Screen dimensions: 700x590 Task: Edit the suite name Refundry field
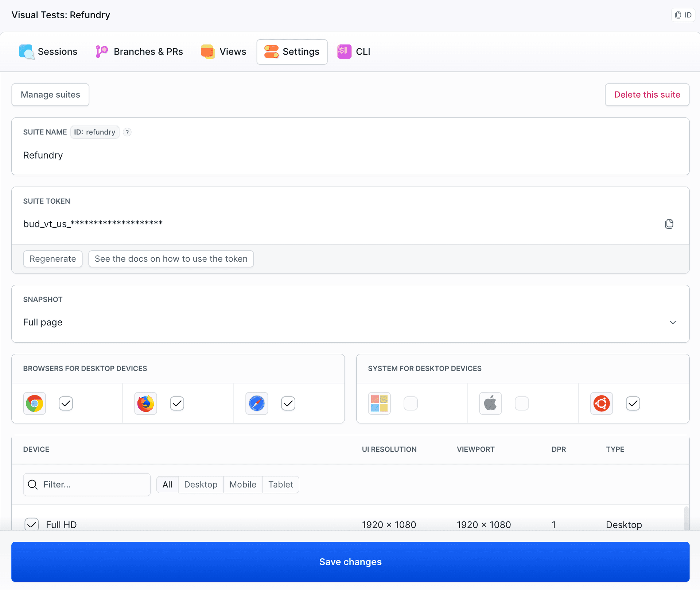pos(350,155)
